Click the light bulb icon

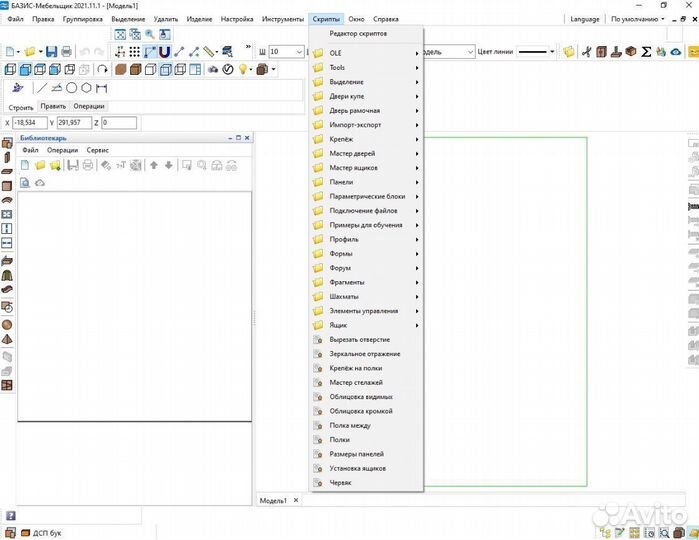242,69
